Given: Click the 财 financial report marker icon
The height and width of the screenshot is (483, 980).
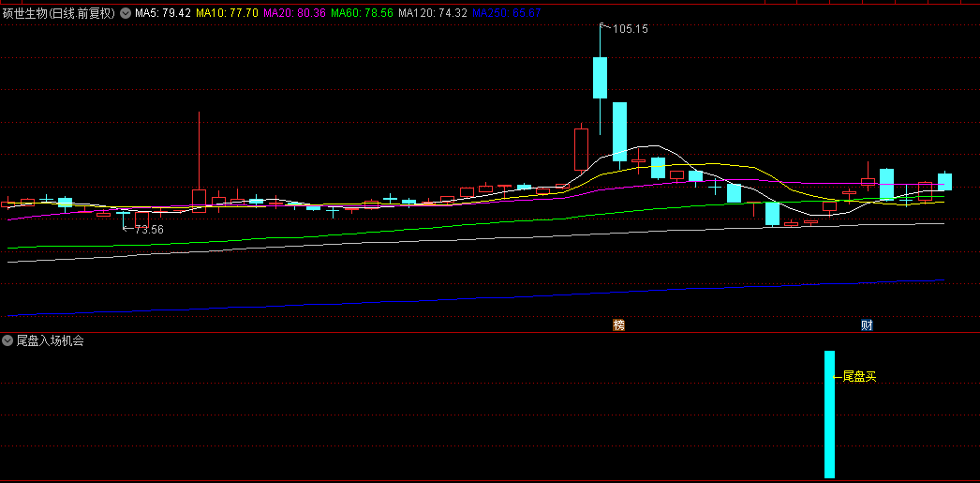Looking at the screenshot, I should click(x=867, y=325).
